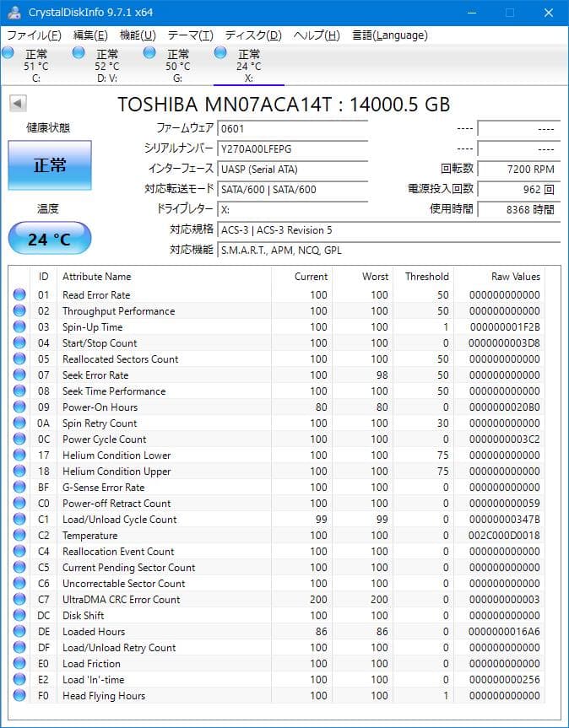Click the interface field UASP (Serial ATA)

pyautogui.click(x=293, y=169)
